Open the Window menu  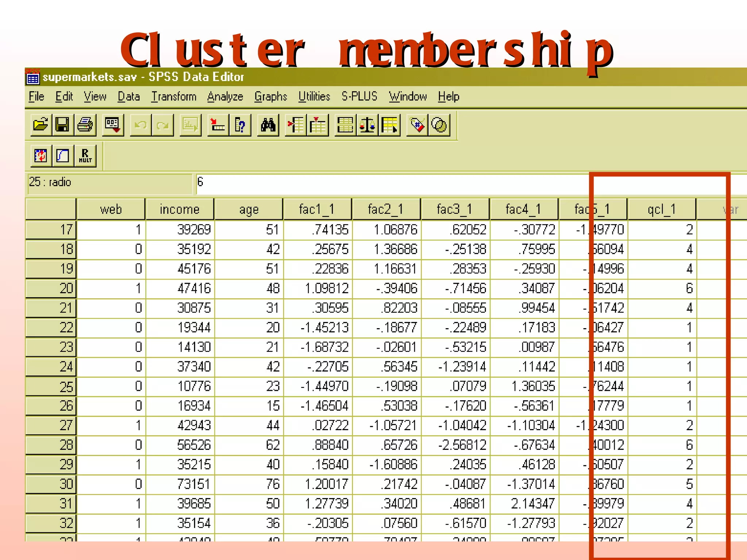(407, 97)
